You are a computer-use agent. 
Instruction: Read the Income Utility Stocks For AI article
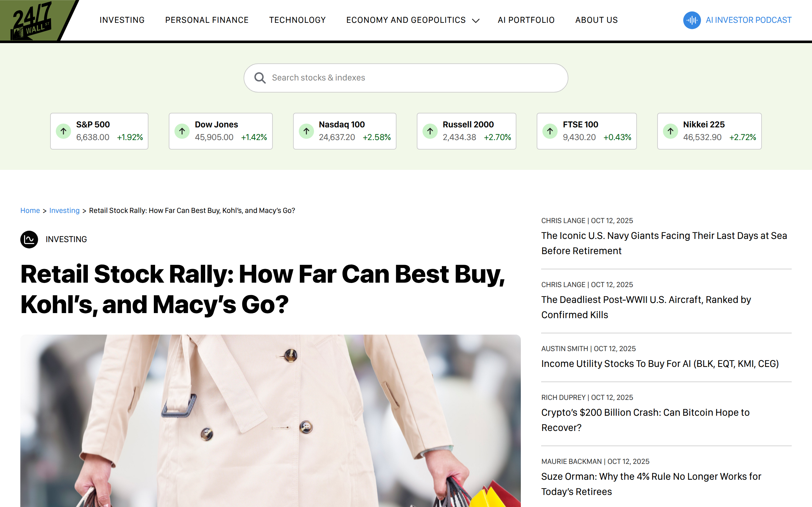click(660, 363)
